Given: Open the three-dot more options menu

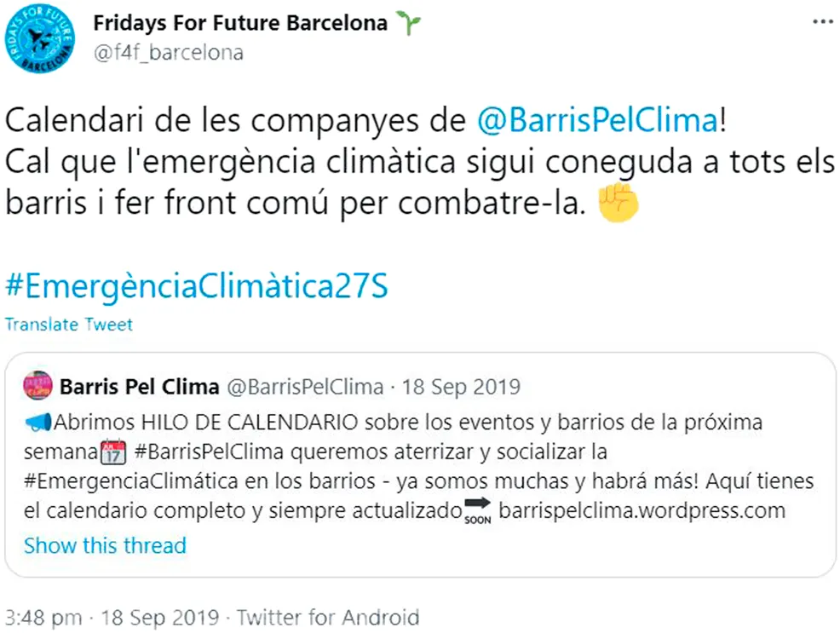Looking at the screenshot, I should (x=821, y=22).
